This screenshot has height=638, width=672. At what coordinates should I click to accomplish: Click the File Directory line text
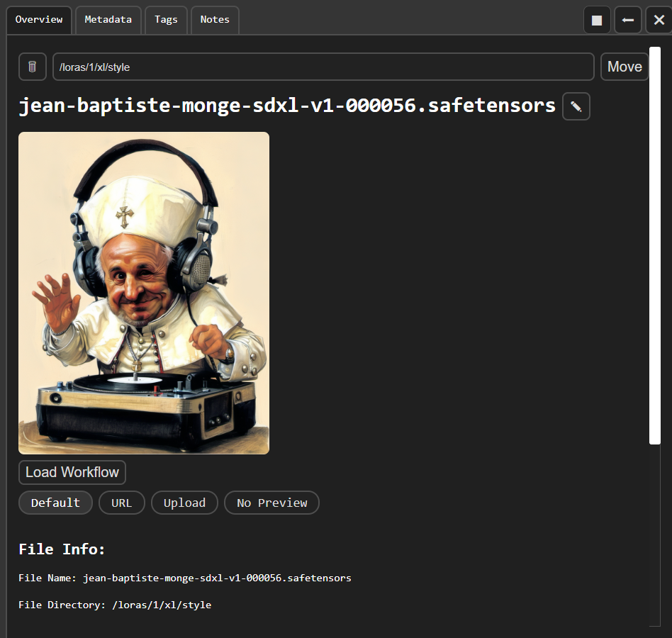pos(115,605)
